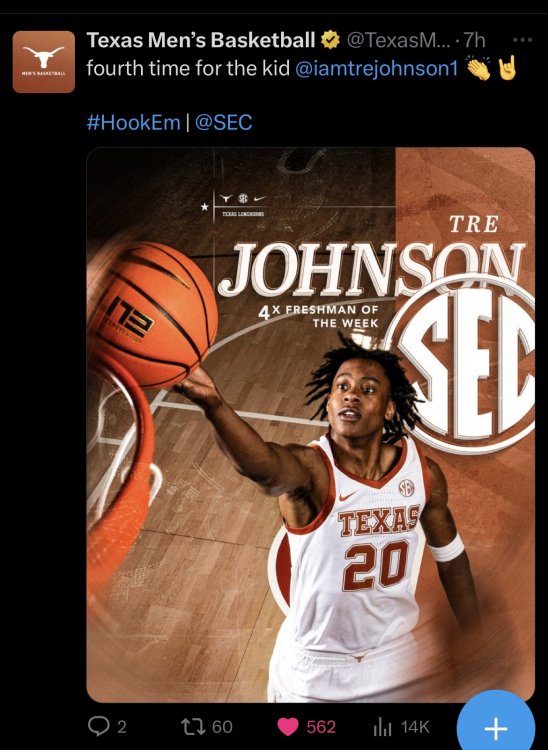The height and width of the screenshot is (750, 548).
Task: Open the Texas Men's Basketball profile avatar
Action: click(x=44, y=62)
